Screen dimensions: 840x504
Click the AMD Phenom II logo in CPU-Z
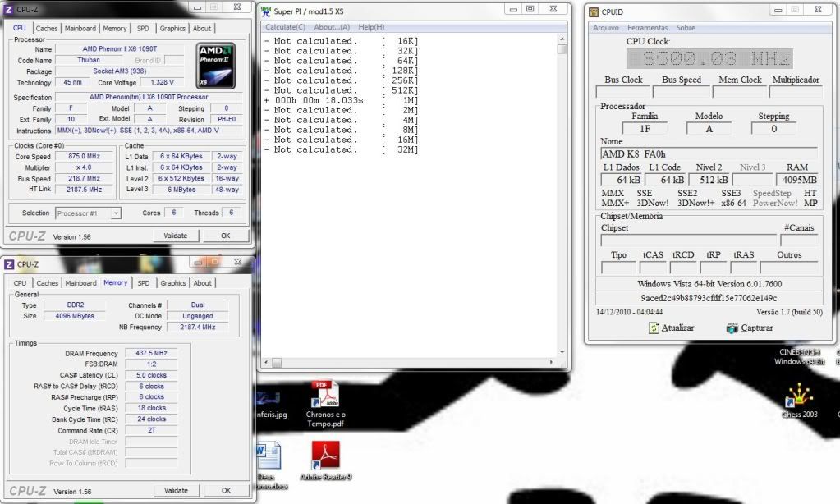[215, 66]
